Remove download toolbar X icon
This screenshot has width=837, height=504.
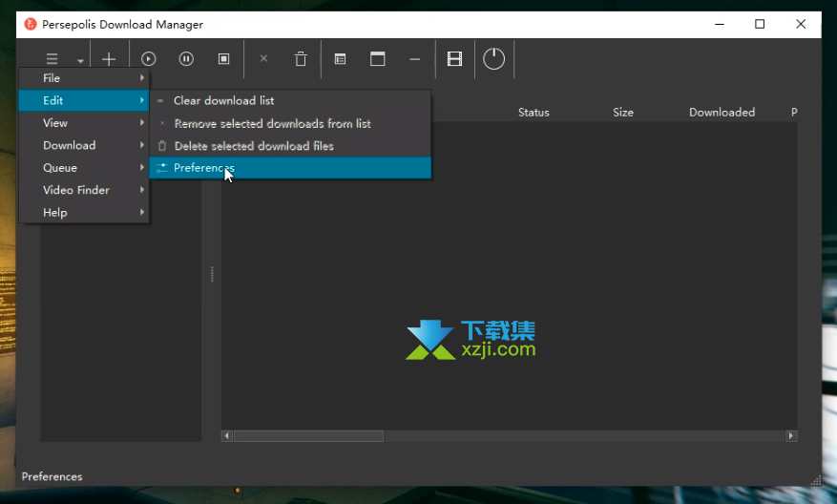click(263, 59)
